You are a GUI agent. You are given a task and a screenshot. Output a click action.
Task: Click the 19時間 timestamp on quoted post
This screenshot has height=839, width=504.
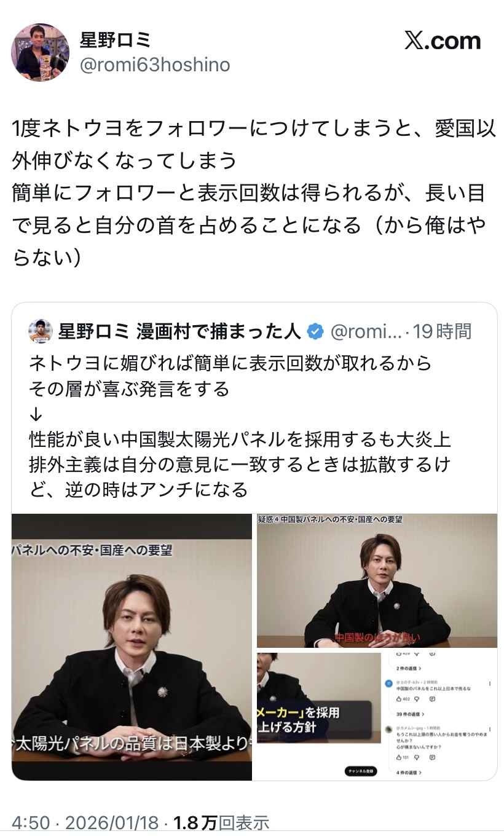pos(442,332)
